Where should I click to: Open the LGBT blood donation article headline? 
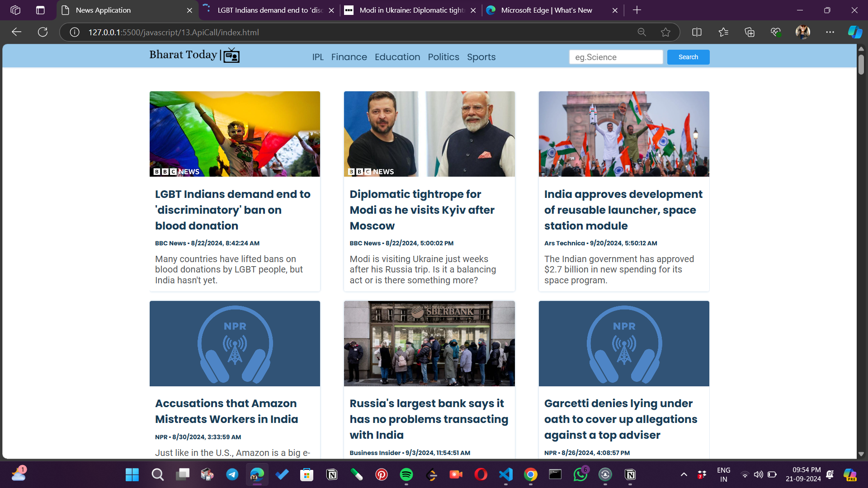coord(232,210)
